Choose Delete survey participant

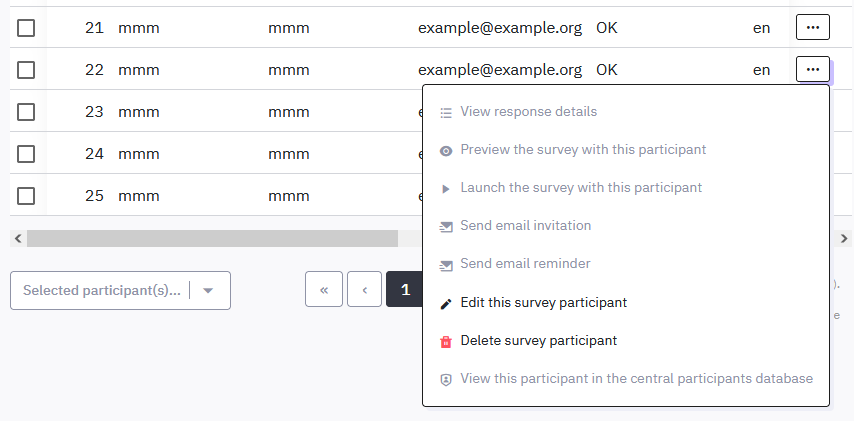[538, 341]
